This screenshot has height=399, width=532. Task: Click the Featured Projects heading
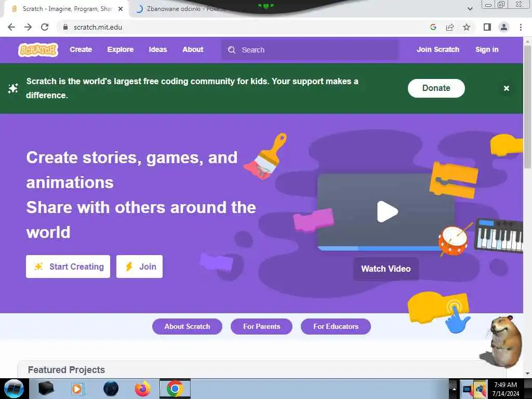(66, 370)
